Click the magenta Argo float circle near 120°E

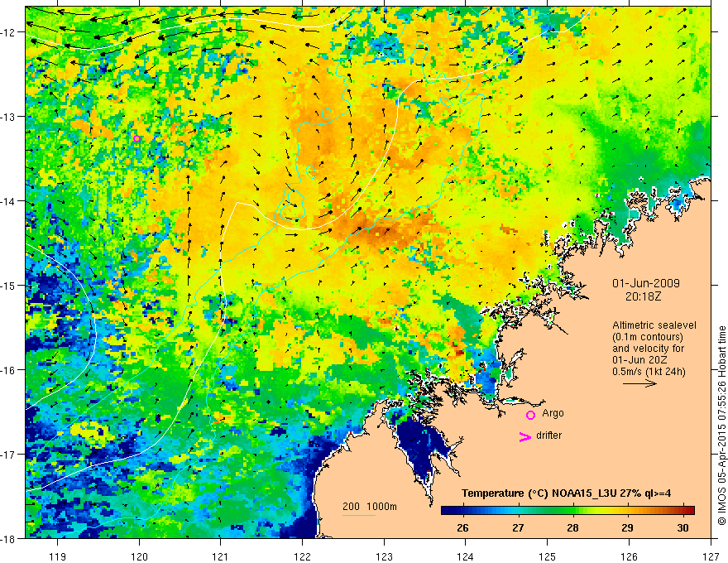click(x=136, y=138)
